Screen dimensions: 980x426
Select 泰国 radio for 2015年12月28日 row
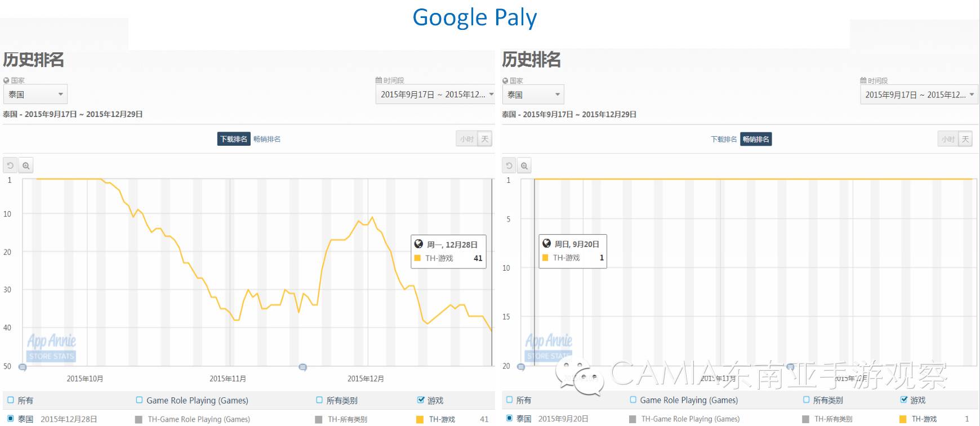coord(10,419)
